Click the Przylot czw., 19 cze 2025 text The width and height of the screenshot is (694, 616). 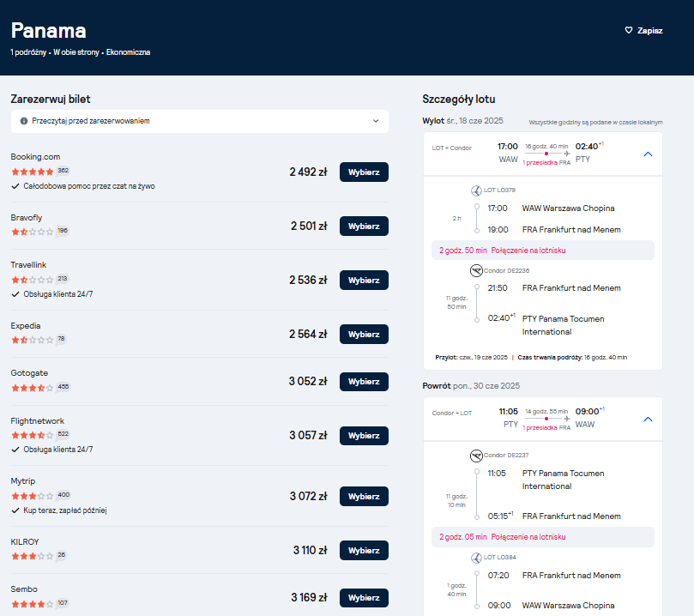[x=471, y=358]
